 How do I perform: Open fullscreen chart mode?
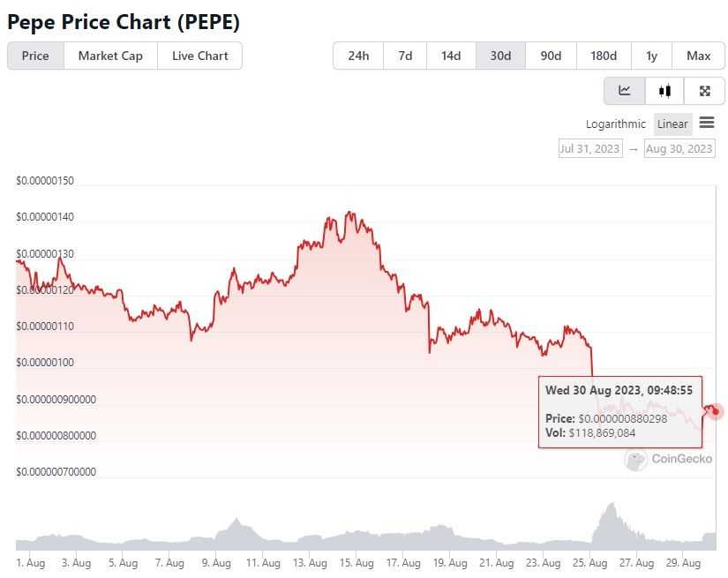click(x=703, y=90)
